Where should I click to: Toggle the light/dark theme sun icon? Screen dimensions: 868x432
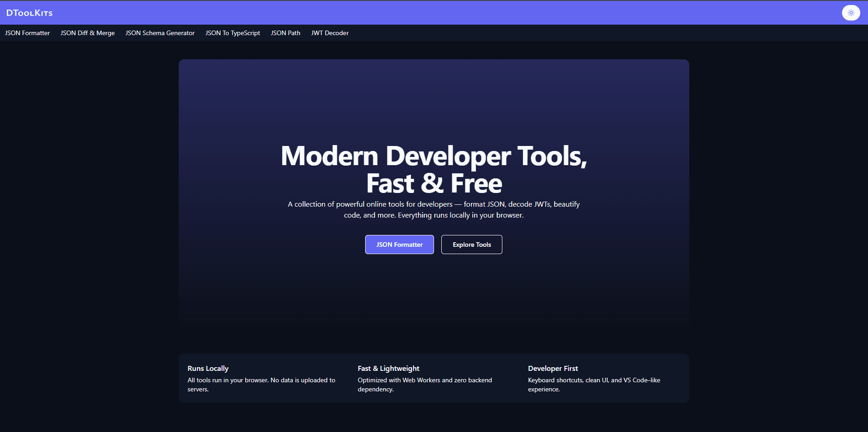[851, 13]
